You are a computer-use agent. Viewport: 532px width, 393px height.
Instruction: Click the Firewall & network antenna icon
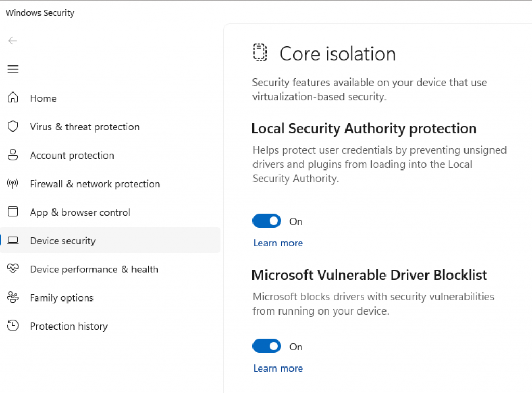(13, 184)
